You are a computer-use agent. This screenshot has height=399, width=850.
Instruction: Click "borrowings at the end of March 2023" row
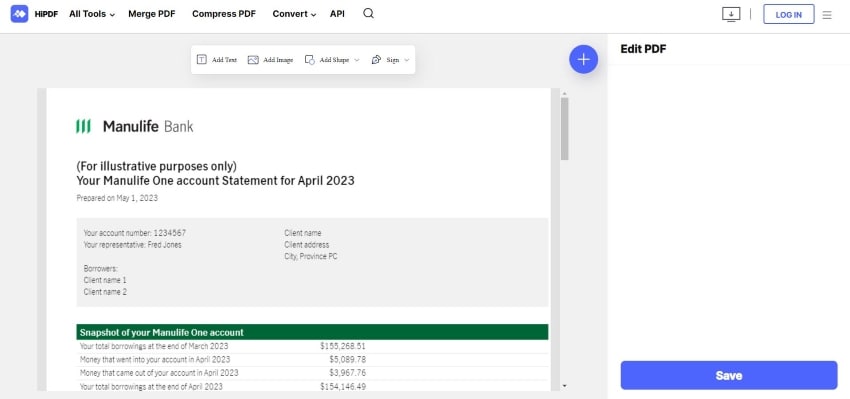pyautogui.click(x=312, y=346)
